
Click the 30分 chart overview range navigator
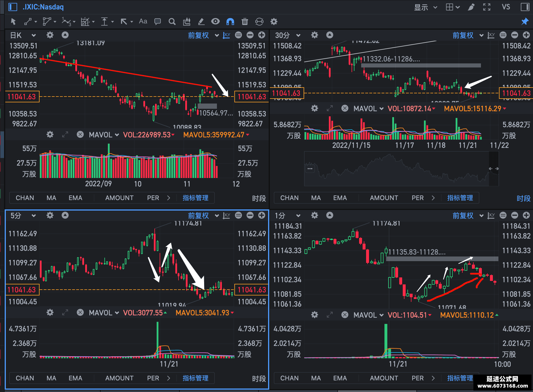point(401,168)
